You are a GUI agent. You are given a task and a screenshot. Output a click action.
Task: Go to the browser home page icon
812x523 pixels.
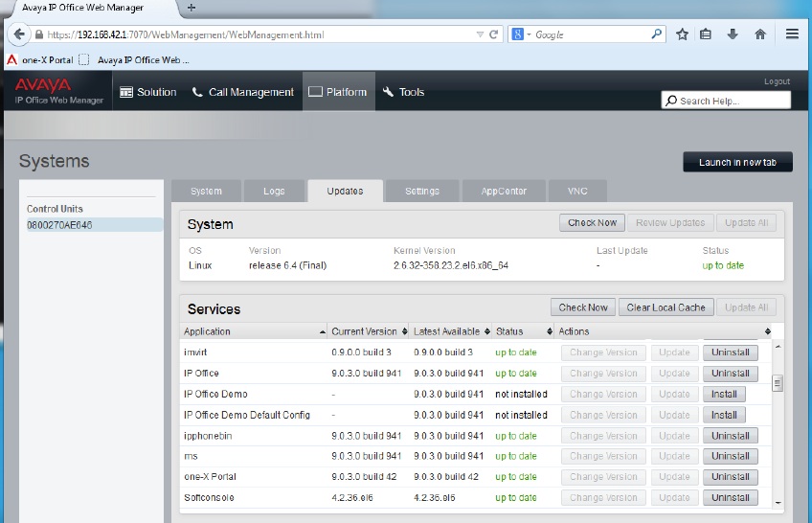coord(759,34)
